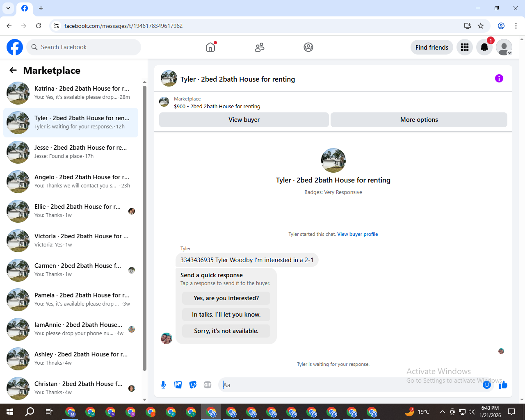Viewport: 525px width, 420px height.
Task: Open a new browser tab
Action: point(41,8)
